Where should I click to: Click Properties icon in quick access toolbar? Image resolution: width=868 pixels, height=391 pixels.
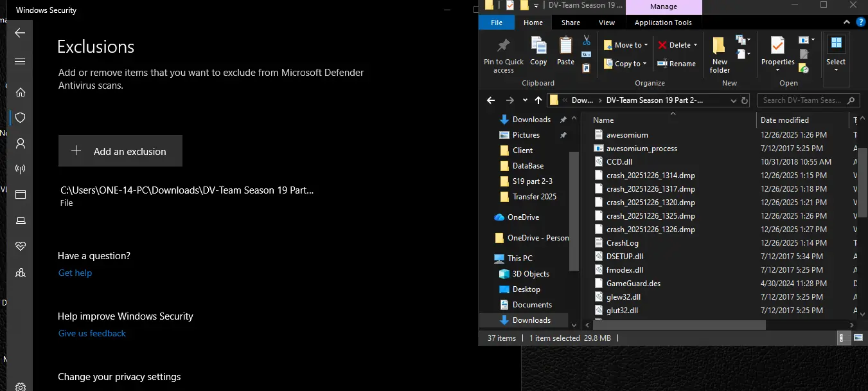click(x=509, y=5)
